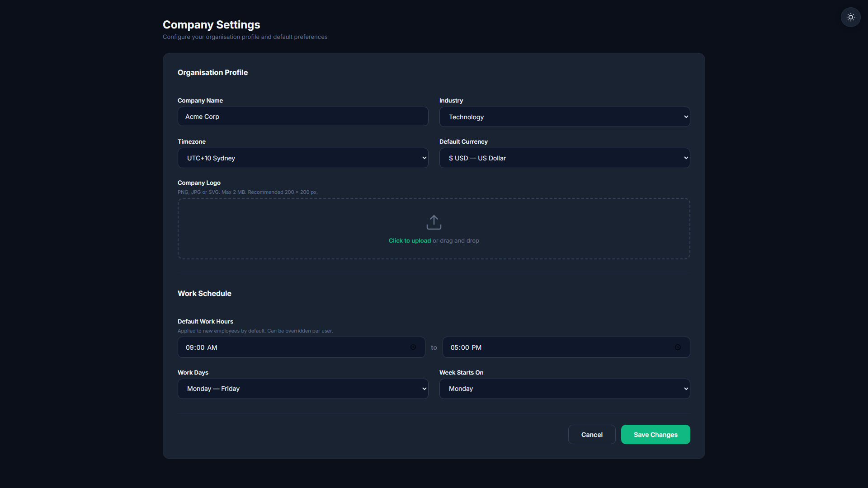Click the Default Work Hours label
The width and height of the screenshot is (868, 488).
pyautogui.click(x=205, y=322)
